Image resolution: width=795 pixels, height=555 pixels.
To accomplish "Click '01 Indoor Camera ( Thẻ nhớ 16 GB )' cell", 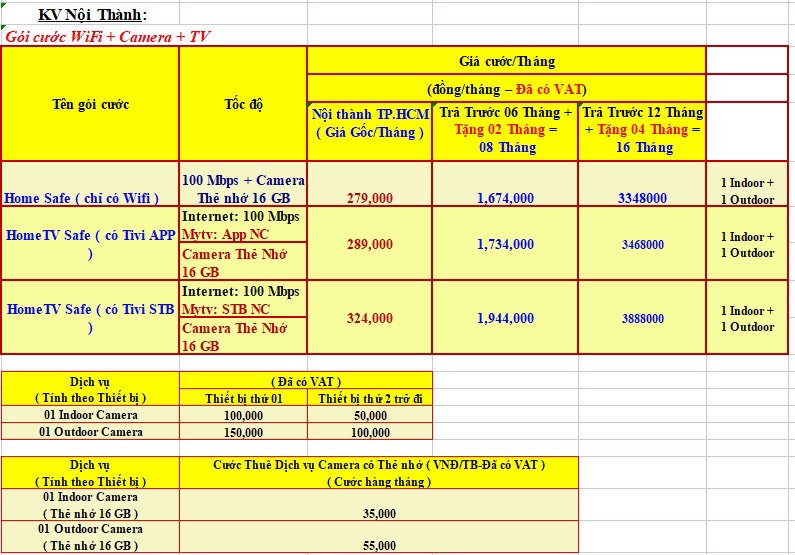I will [x=90, y=505].
